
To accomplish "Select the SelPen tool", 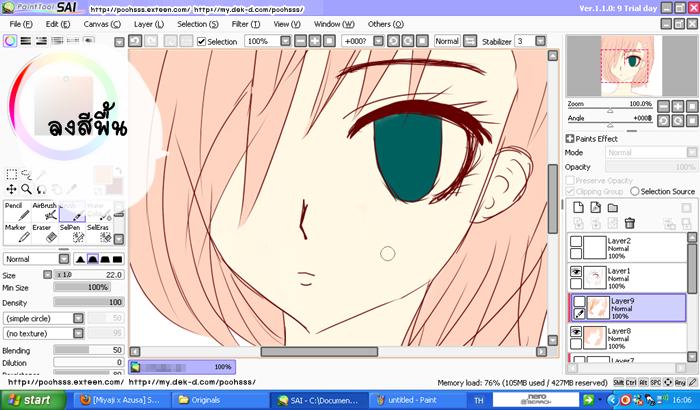I will pyautogui.click(x=72, y=234).
